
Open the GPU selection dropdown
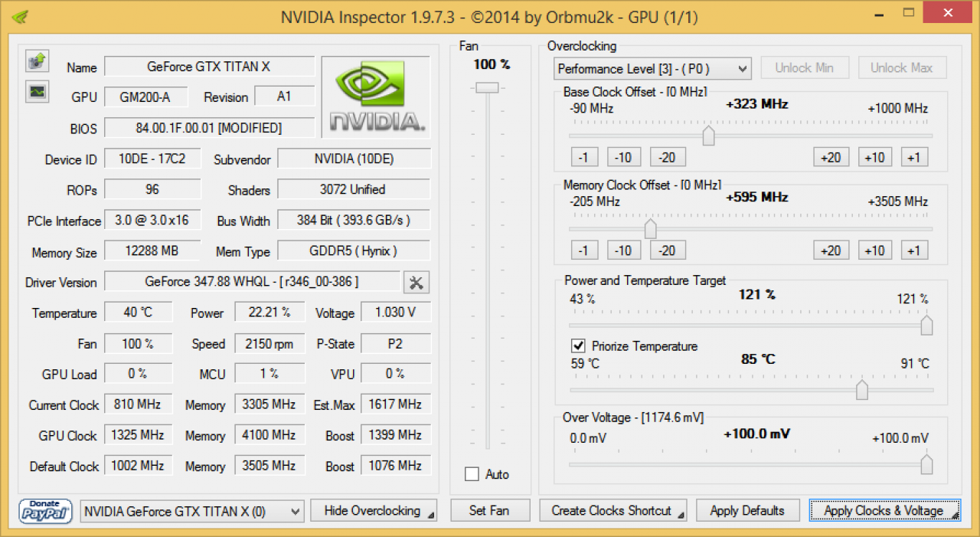[x=192, y=511]
